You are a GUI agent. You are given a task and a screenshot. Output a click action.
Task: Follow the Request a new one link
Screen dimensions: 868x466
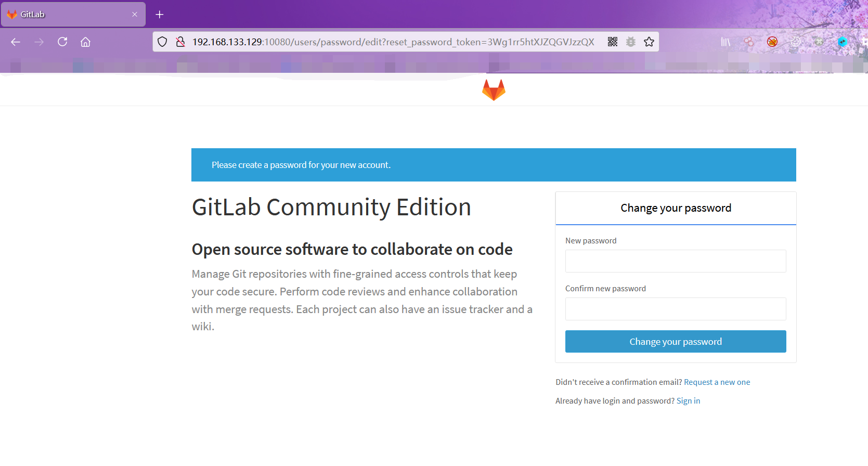[717, 382]
